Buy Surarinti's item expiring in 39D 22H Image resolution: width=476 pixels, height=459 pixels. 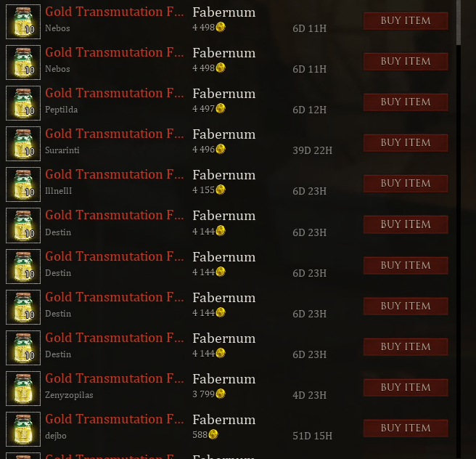(406, 143)
